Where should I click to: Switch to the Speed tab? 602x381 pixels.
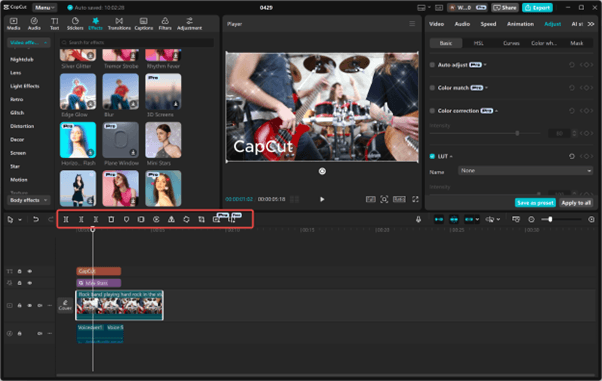[488, 24]
